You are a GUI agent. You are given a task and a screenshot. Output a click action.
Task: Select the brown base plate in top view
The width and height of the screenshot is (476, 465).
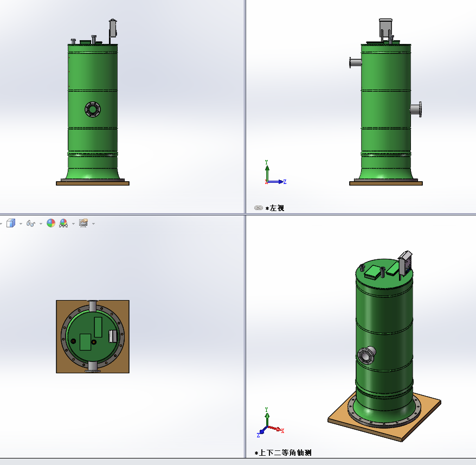coord(93,336)
